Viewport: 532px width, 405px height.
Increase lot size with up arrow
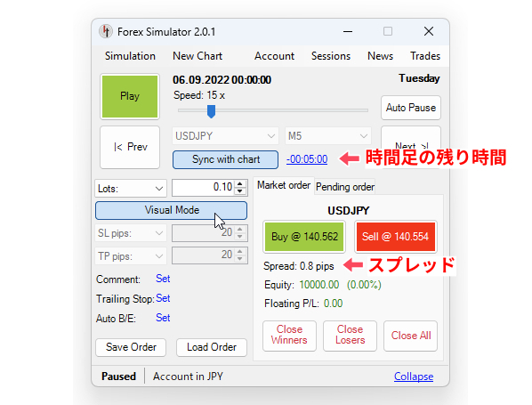pyautogui.click(x=240, y=183)
